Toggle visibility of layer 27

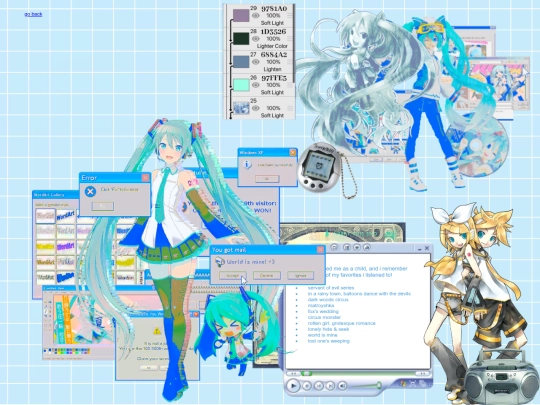(x=255, y=62)
